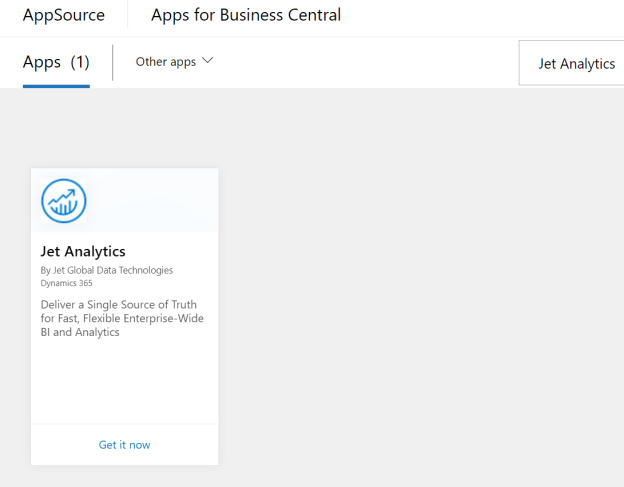Click By Jet Global Data Technologies text
This screenshot has width=624, height=487.
(107, 271)
